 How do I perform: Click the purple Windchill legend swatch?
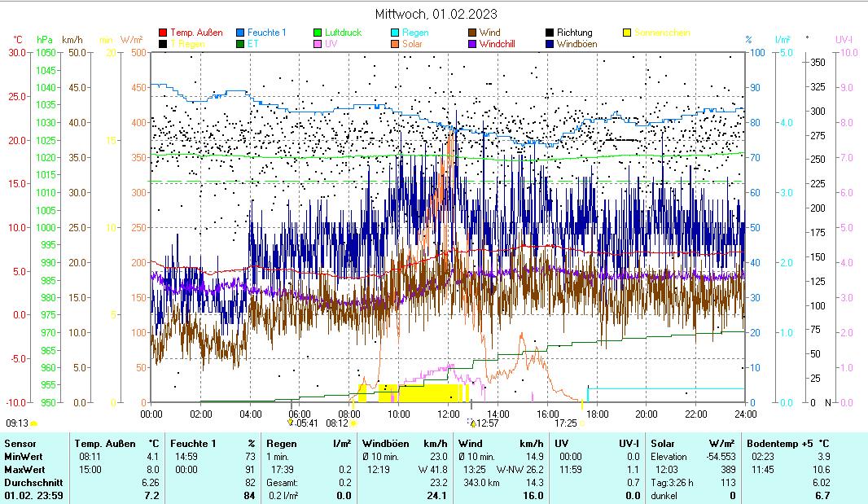472,44
